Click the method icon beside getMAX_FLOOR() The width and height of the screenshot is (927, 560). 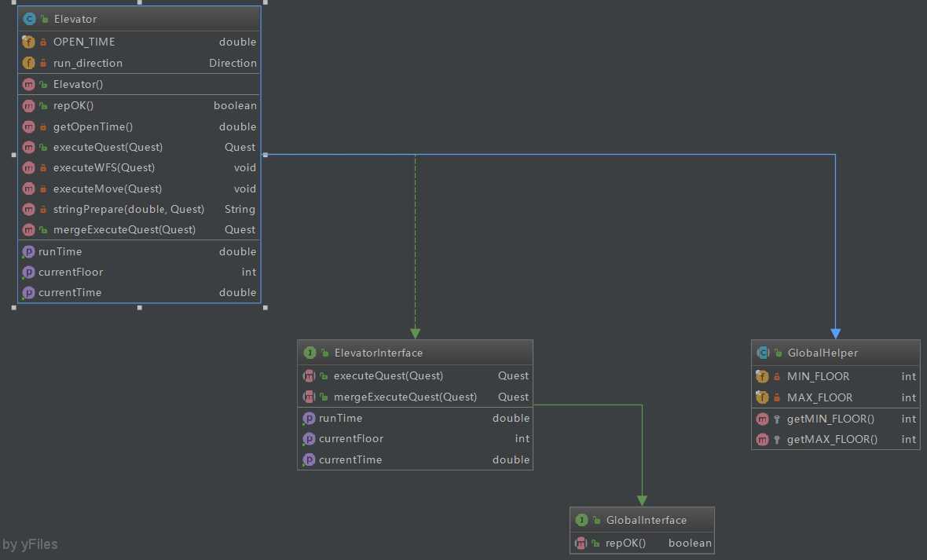coord(761,439)
